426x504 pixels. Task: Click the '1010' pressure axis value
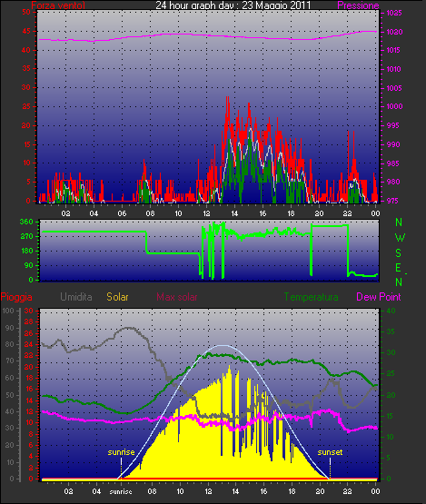[394, 69]
